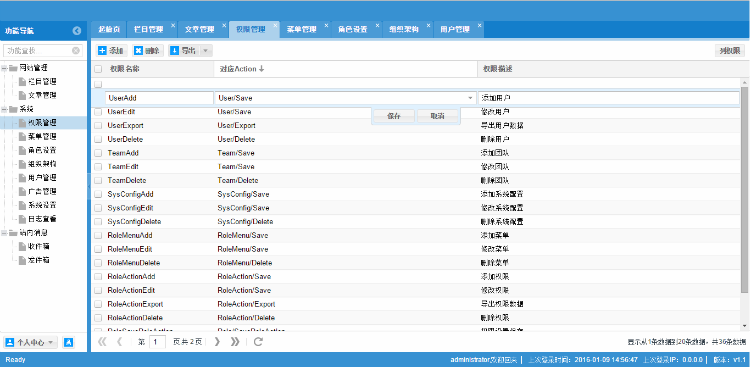Close the 用户管理 tab with its X

click(x=480, y=25)
